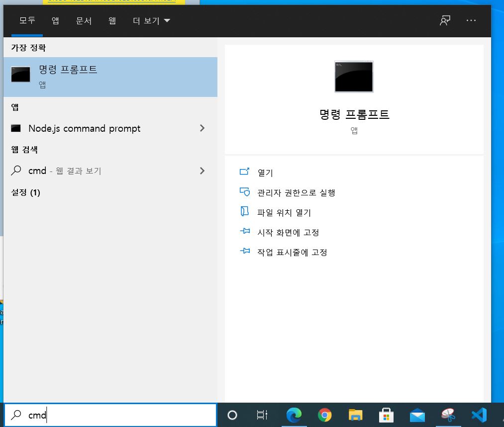
Task: Open Microsoft Store from the taskbar
Action: pos(387,415)
